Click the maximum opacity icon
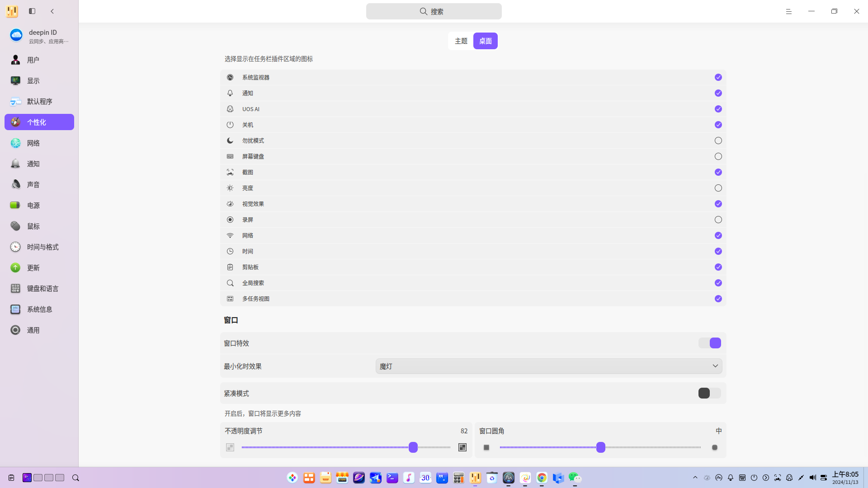Image resolution: width=868 pixels, height=488 pixels. 462,447
